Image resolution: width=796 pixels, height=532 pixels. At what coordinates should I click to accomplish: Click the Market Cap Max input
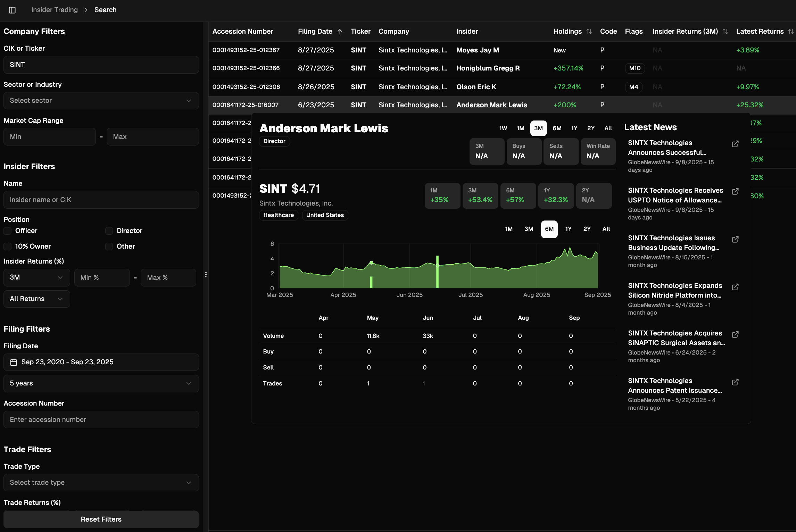click(x=153, y=137)
